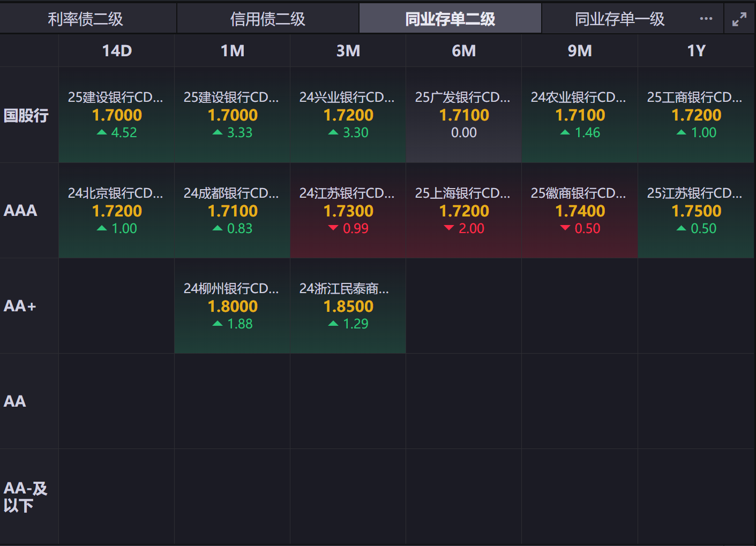Open 25广发银行CD cell at 1.7100

coord(464,115)
